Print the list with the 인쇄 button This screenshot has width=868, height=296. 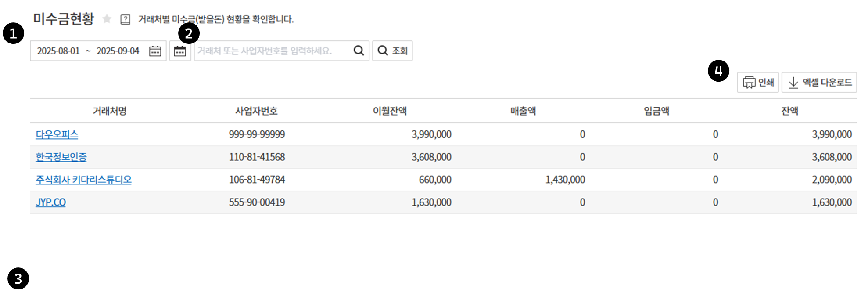click(x=757, y=82)
